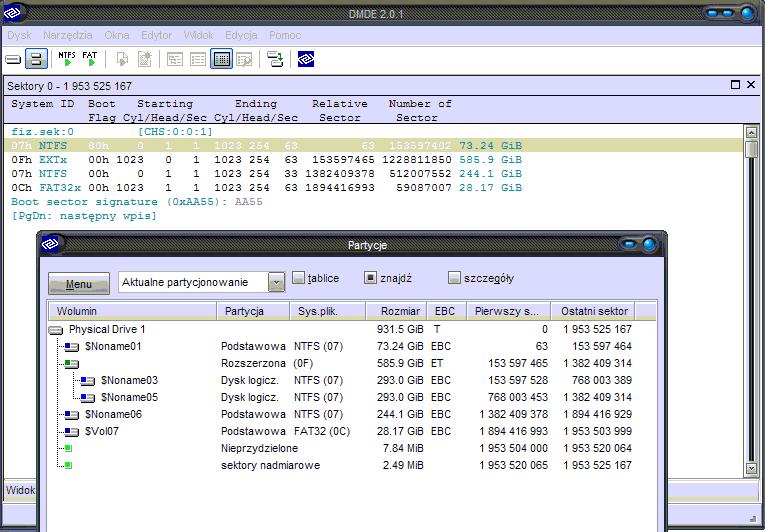
Task: Click the Pierwszy s... column header
Action: pos(509,311)
